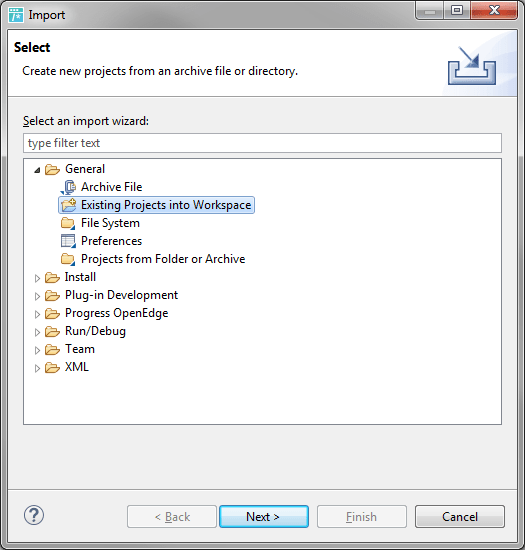Expand the Plug-in Development category
The image size is (525, 550).
[37, 296]
